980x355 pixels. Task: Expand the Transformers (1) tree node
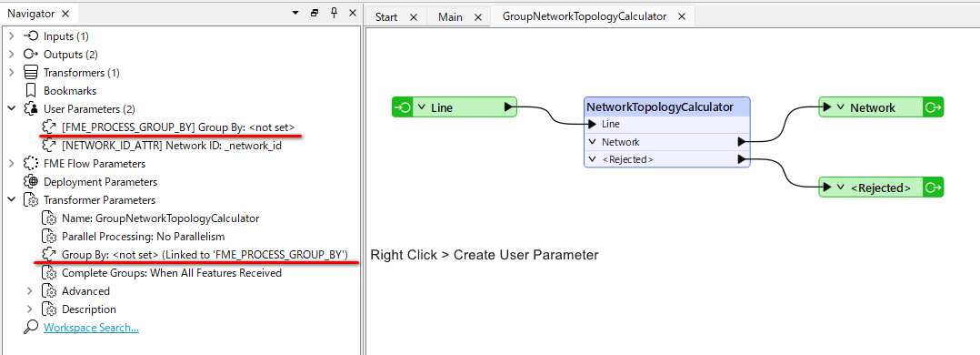click(x=11, y=73)
